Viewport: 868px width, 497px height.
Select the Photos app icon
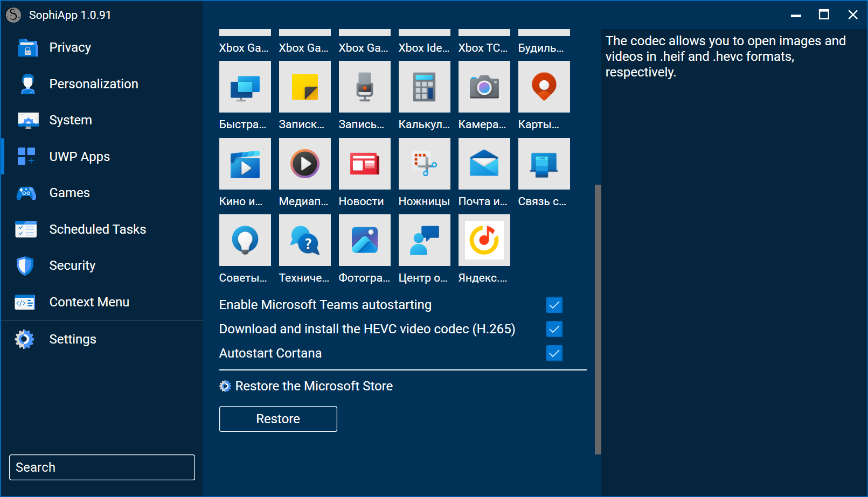pyautogui.click(x=364, y=241)
